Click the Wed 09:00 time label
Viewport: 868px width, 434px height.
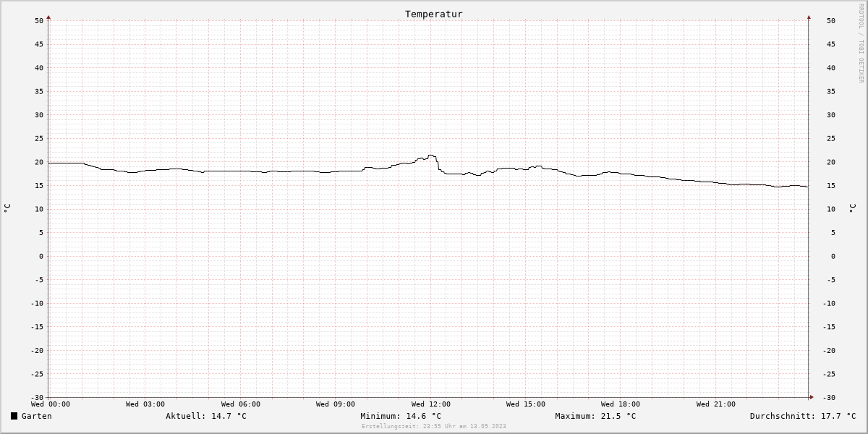336,404
